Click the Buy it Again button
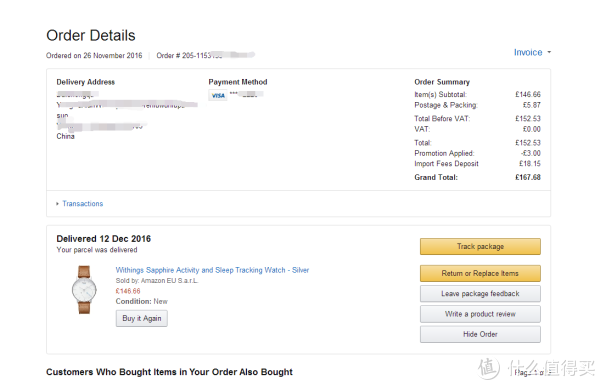 (142, 318)
